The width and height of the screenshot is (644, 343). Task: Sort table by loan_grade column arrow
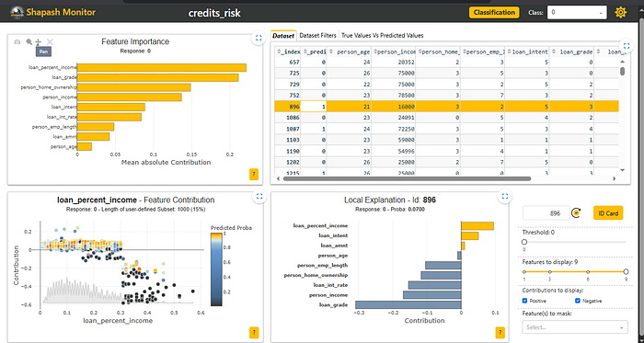(554, 51)
